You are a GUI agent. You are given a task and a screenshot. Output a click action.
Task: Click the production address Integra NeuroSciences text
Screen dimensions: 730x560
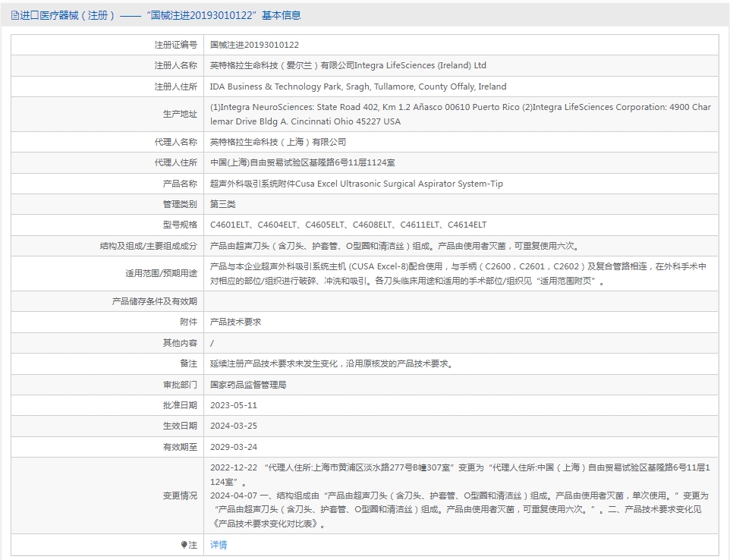tap(461, 114)
